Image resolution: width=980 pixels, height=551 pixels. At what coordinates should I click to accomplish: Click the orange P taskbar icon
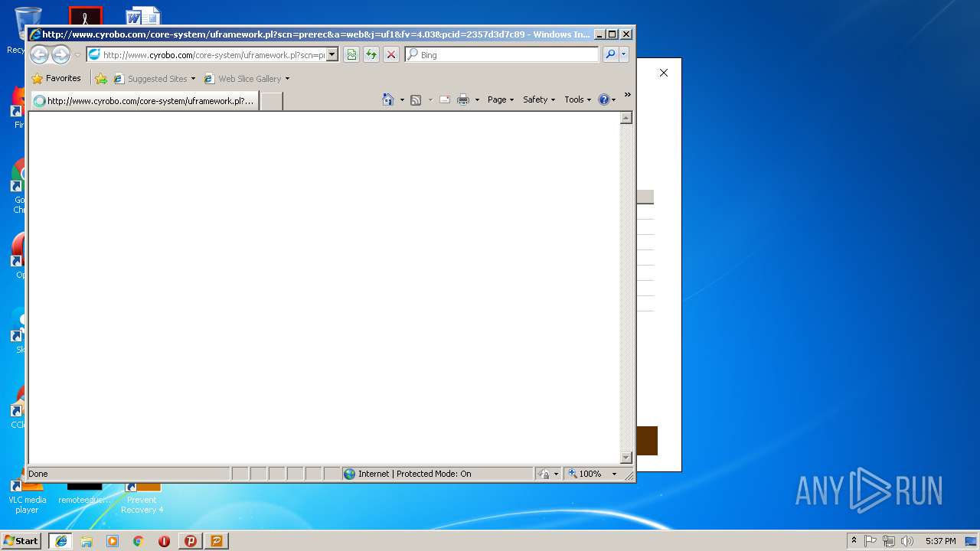(x=217, y=540)
